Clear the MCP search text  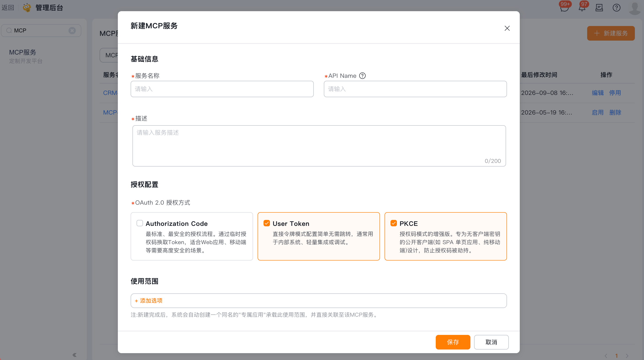(x=72, y=31)
